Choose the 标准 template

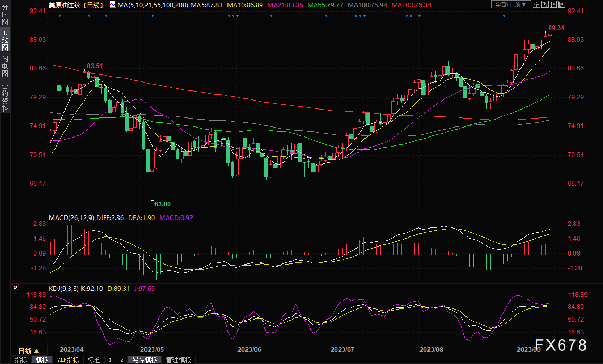[x=94, y=360]
